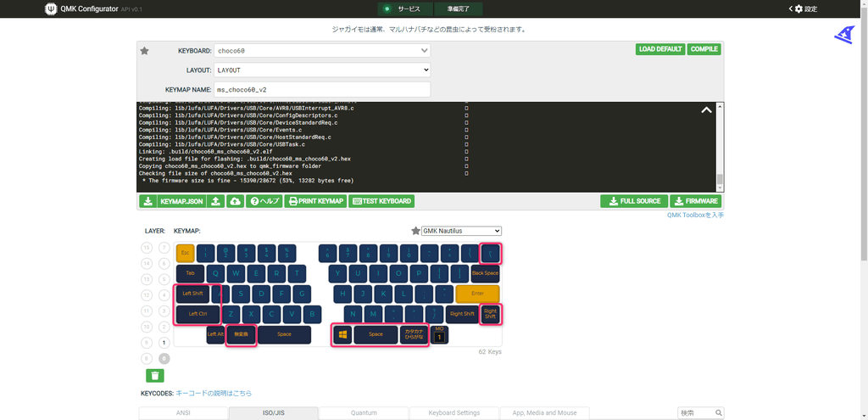Open the Quantum keycodes tab
This screenshot has height=420, width=868.
pos(363,413)
